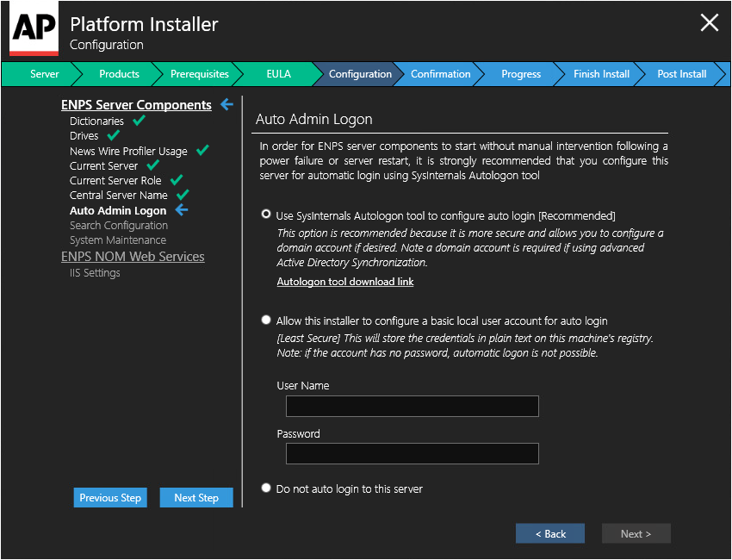Click the User Name field label
Screen dimensions: 732x560
click(x=303, y=385)
